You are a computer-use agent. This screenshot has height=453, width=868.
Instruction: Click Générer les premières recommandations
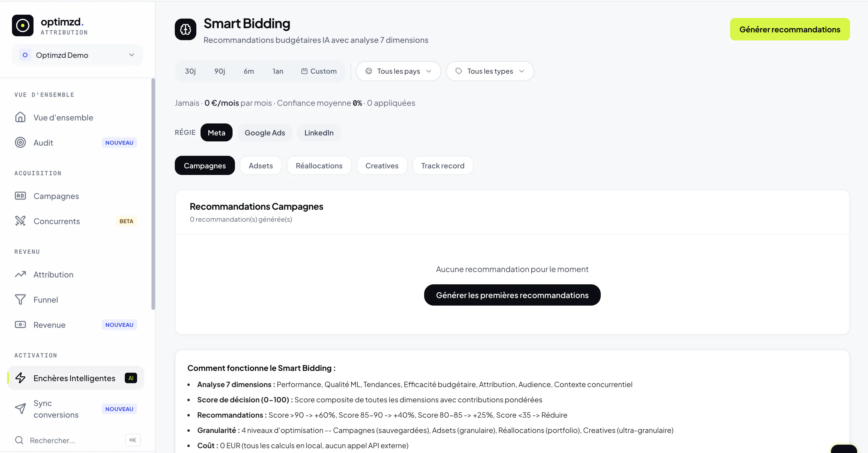[x=512, y=295]
